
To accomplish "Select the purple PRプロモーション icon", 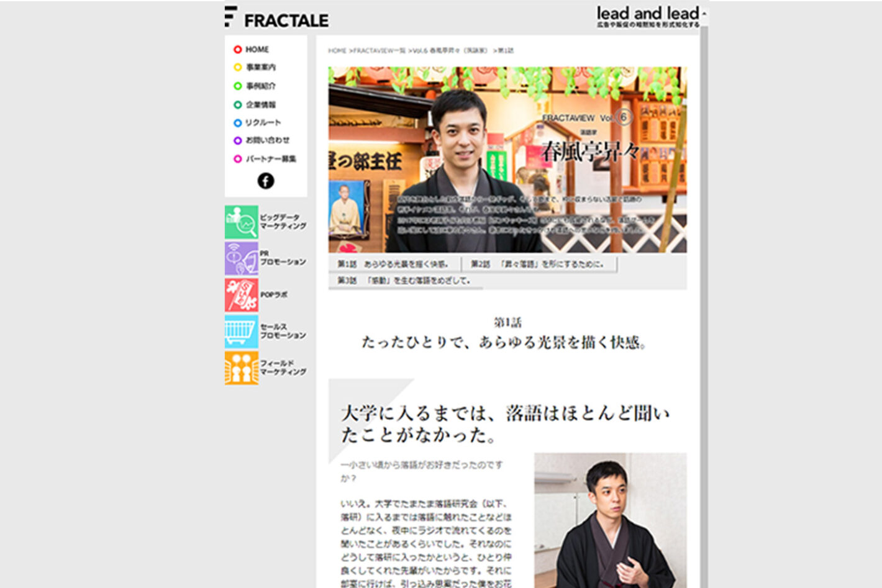I will pos(242,258).
